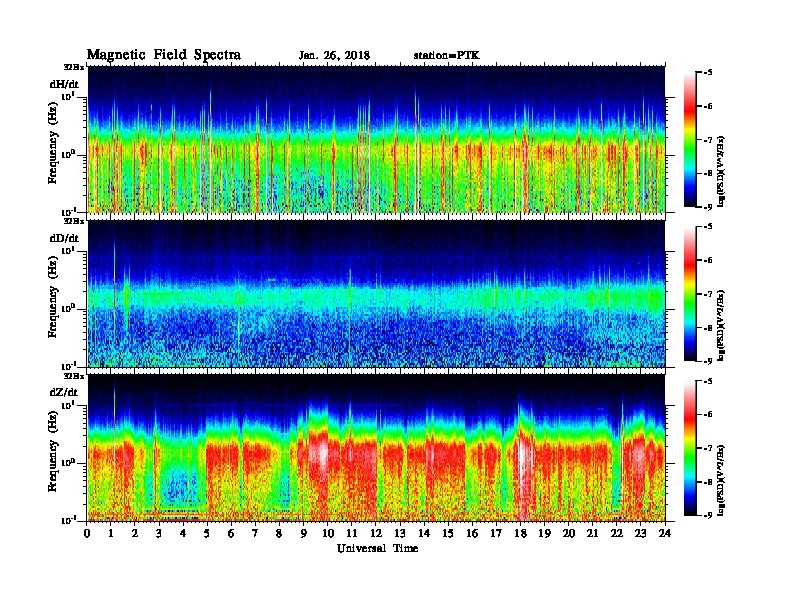This screenshot has height=612, width=792.
Task: Click the '12' hour tick label
Action: (376, 533)
